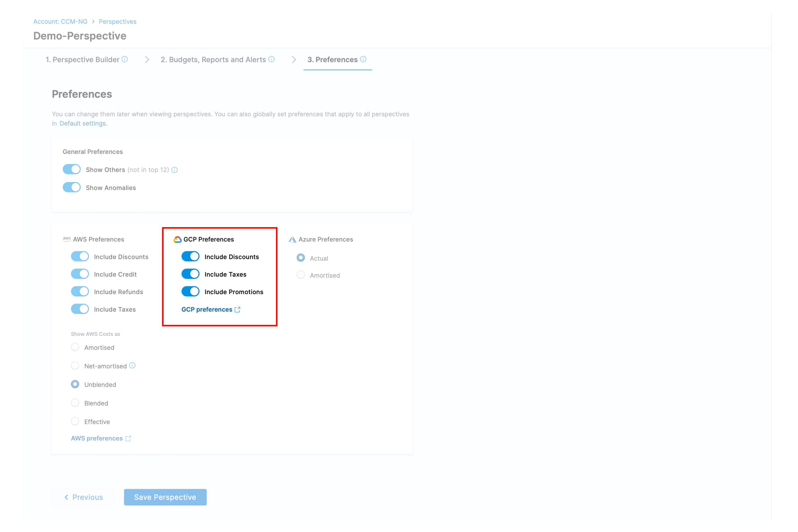The height and width of the screenshot is (532, 798).
Task: Open Perspectives breadcrumb link
Action: click(117, 21)
